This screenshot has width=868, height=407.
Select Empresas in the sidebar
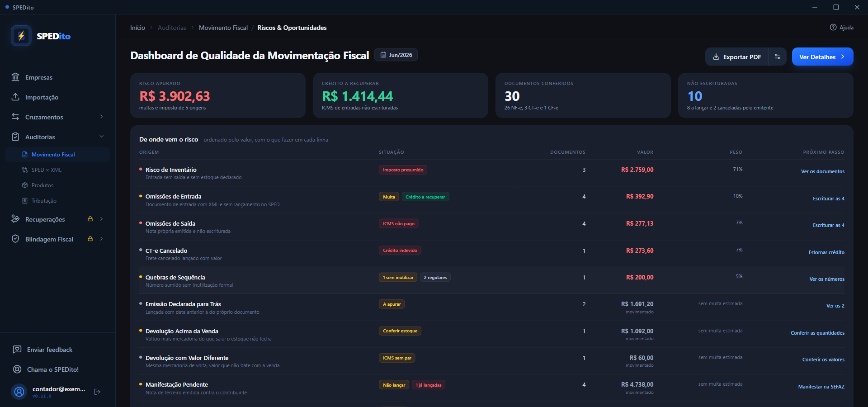pos(58,77)
